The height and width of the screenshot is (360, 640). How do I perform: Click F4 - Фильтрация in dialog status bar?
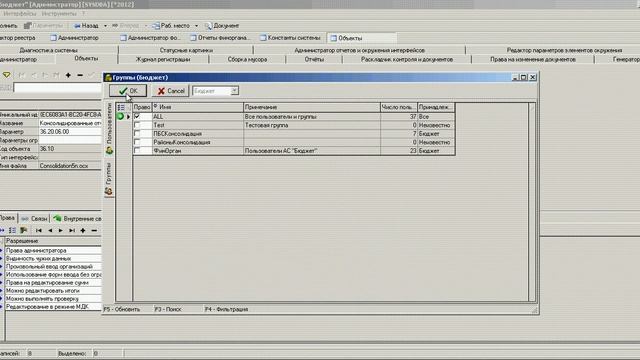point(226,309)
